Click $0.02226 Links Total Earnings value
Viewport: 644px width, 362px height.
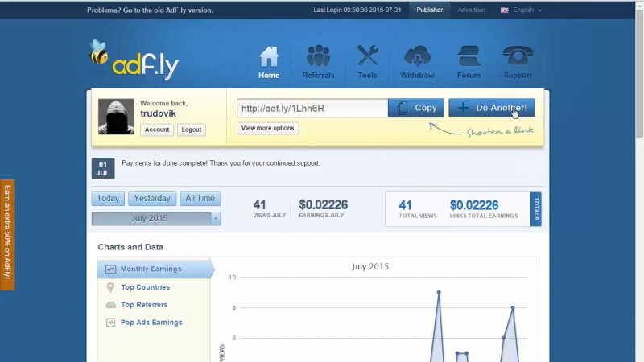pos(474,205)
